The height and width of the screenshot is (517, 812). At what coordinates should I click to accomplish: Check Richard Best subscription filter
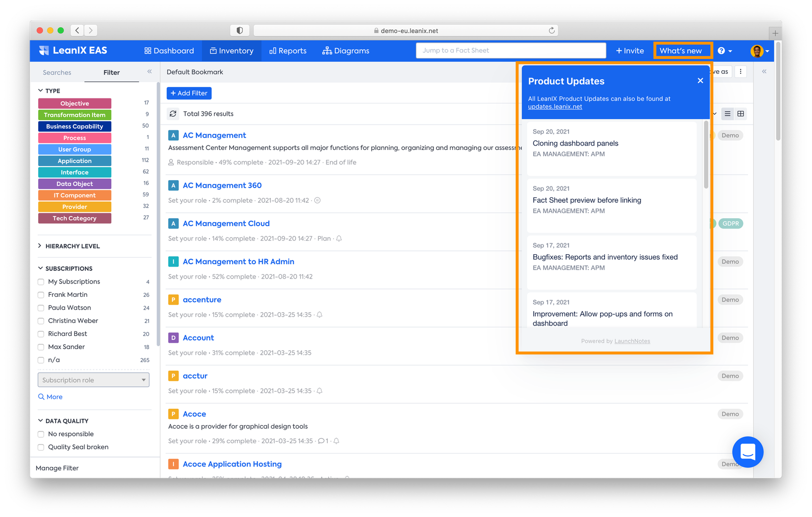coord(41,334)
